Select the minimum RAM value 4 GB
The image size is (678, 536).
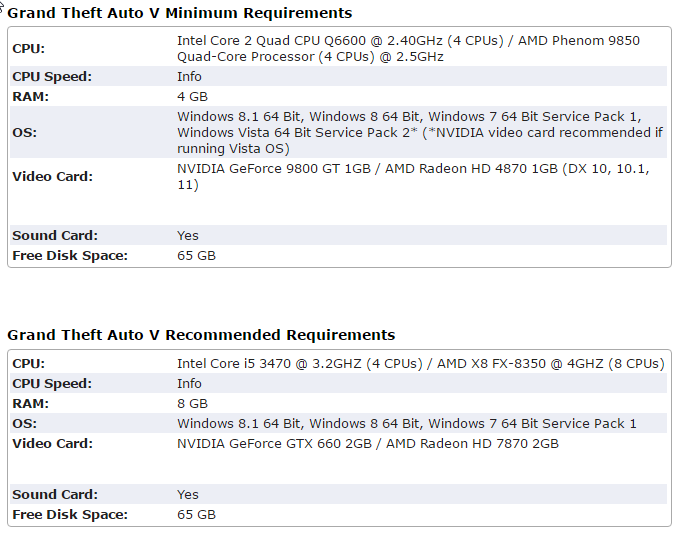coord(192,96)
